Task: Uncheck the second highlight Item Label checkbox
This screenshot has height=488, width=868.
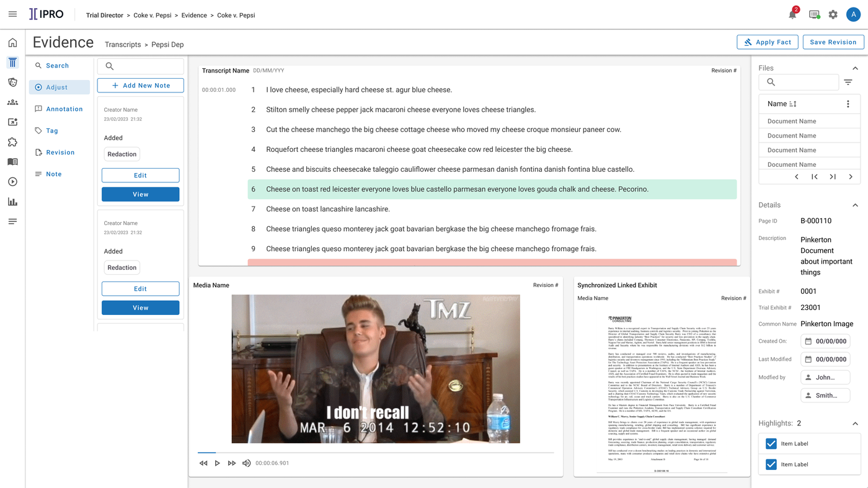Action: 771,464
